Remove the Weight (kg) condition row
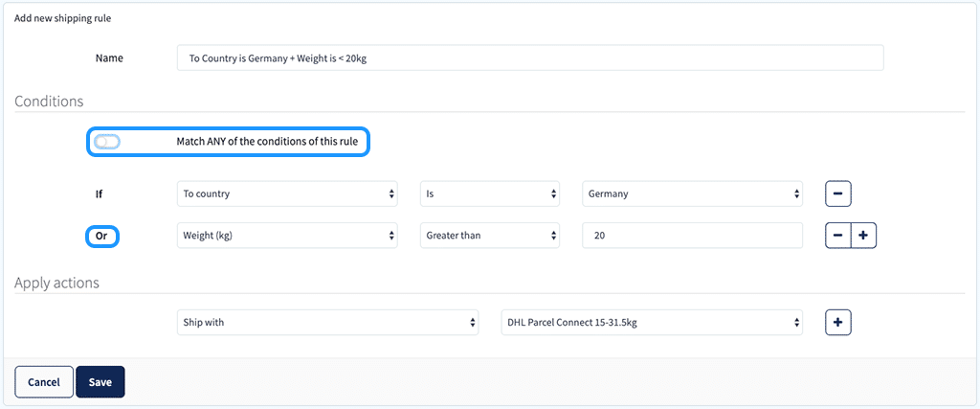Viewport: 980px width, 409px height. [838, 236]
